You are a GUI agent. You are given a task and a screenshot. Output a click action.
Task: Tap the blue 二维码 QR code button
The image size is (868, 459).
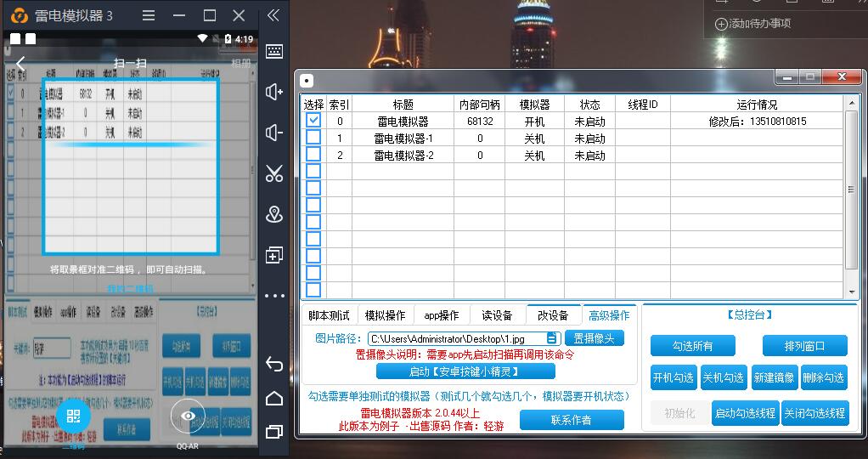tap(73, 416)
